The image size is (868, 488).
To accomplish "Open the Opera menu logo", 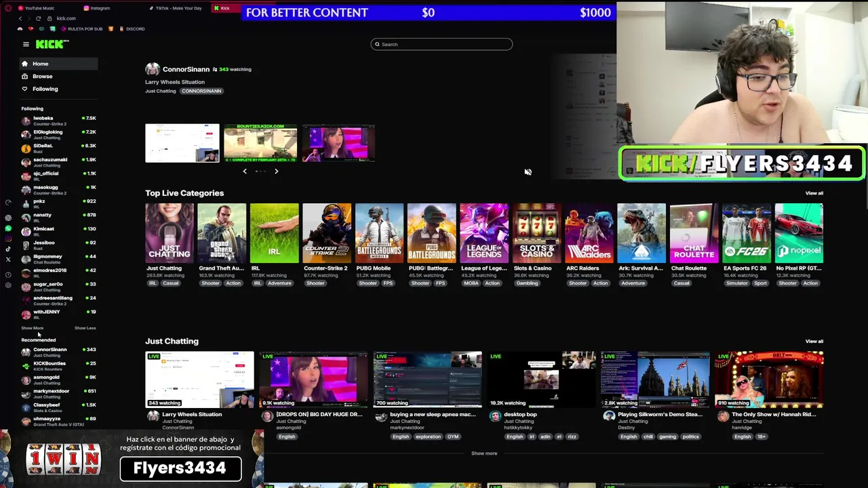I will (x=8, y=8).
